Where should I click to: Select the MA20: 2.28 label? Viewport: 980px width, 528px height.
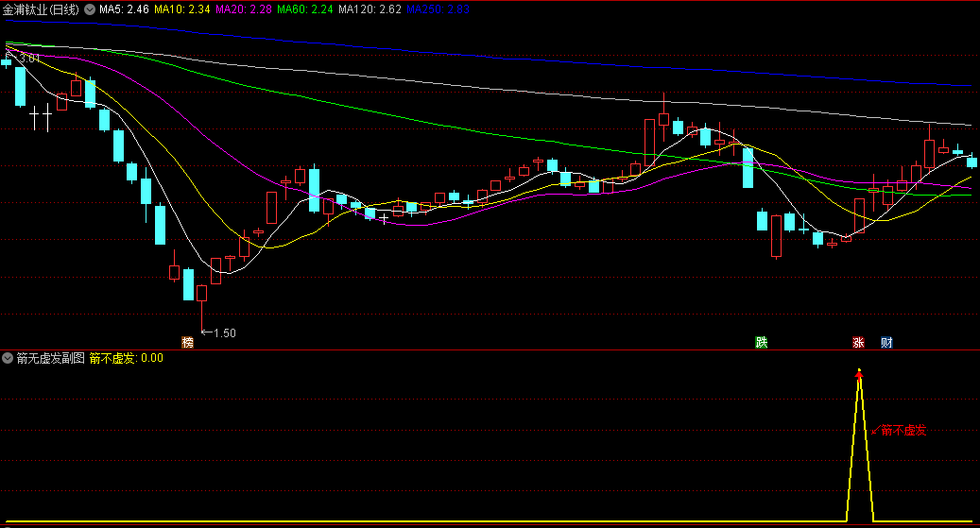pos(243,9)
